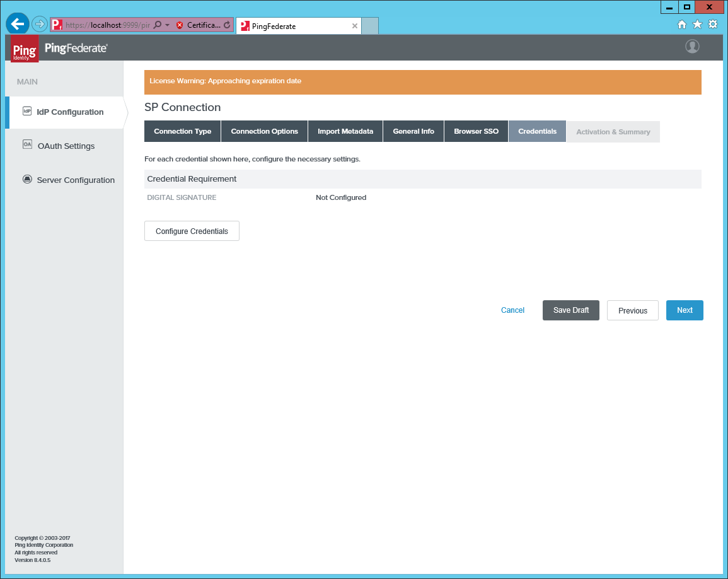Click the 'Version 8.4.0.5' footer text
Screen dimensions: 728x579
click(x=33, y=560)
